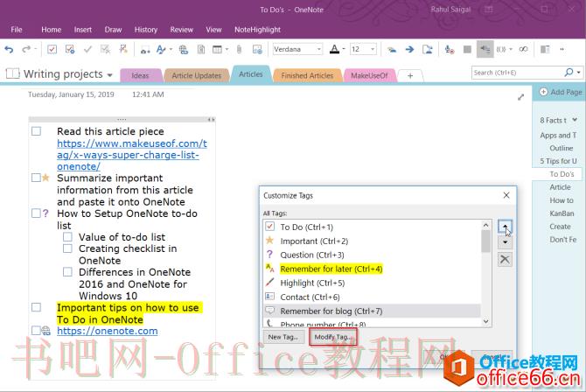586x392 pixels.
Task: Insert a table using the table icon
Action: coord(217,49)
